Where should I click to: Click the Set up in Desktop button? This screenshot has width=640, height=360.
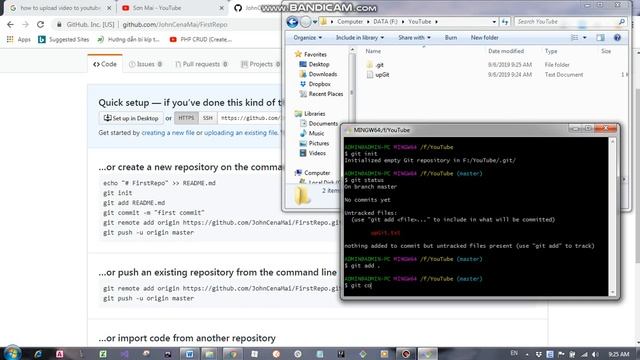coord(131,118)
